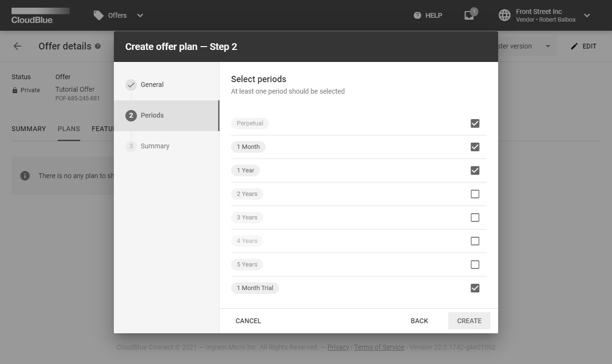Open the SUMMARY tab
Viewport: 612px width, 364px height.
[x=29, y=129]
